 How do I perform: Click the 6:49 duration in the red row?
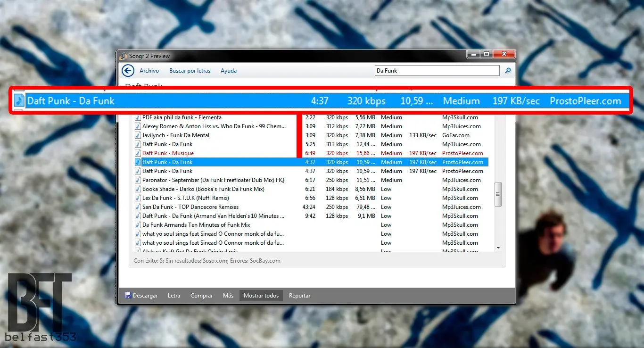coord(310,153)
